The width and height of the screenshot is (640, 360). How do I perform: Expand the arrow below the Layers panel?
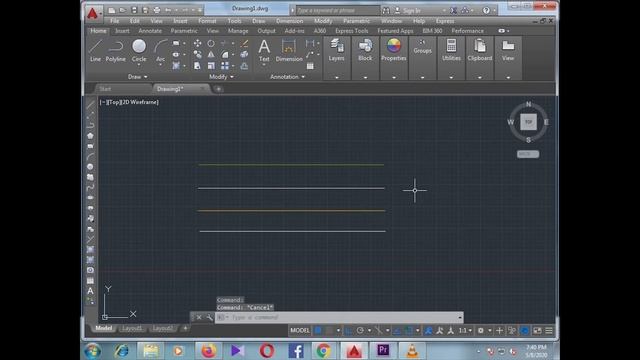click(x=337, y=77)
